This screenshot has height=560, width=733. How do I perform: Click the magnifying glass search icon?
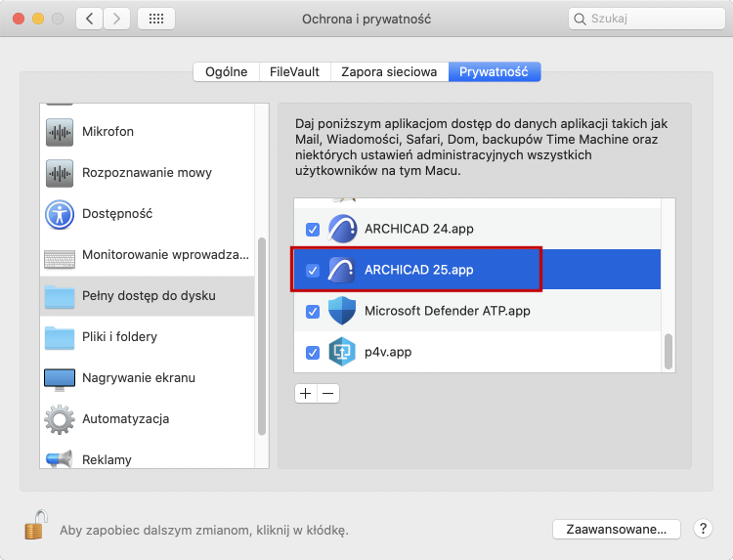(580, 20)
